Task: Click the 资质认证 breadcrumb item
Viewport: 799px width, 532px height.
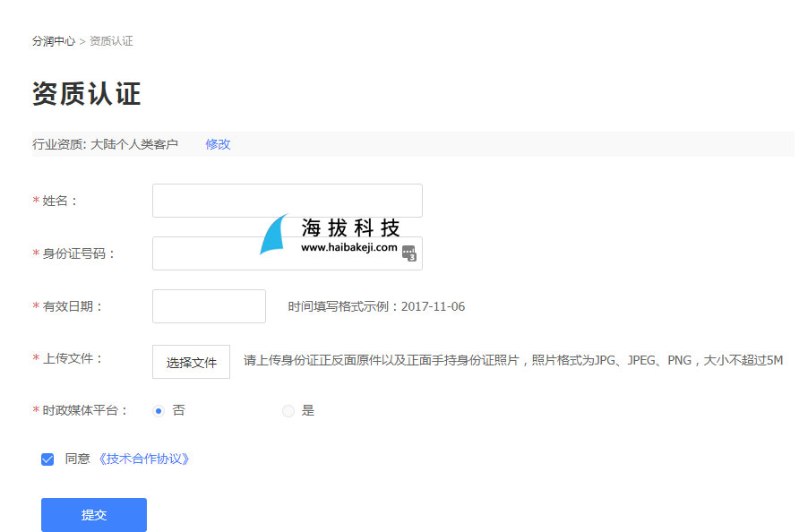Action: tap(111, 41)
